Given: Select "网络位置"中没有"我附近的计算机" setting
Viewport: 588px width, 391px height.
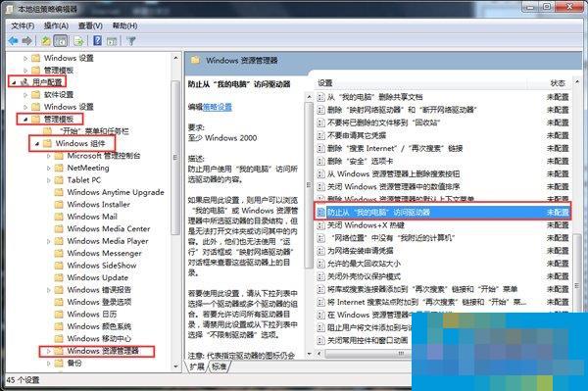Looking at the screenshot, I should tap(393, 238).
